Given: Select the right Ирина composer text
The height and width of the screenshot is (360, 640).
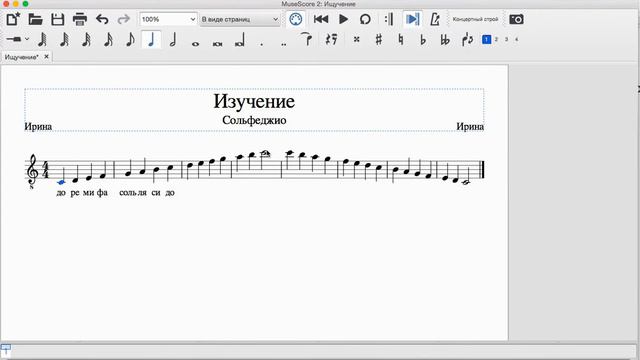Looking at the screenshot, I should point(470,127).
